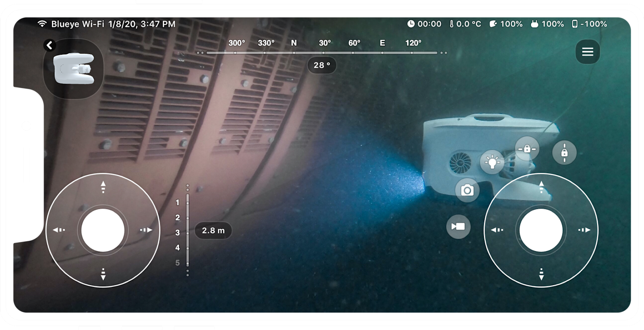Screen dimensions: 644x330
Task: Tap the compass heading bar
Action: point(322,53)
